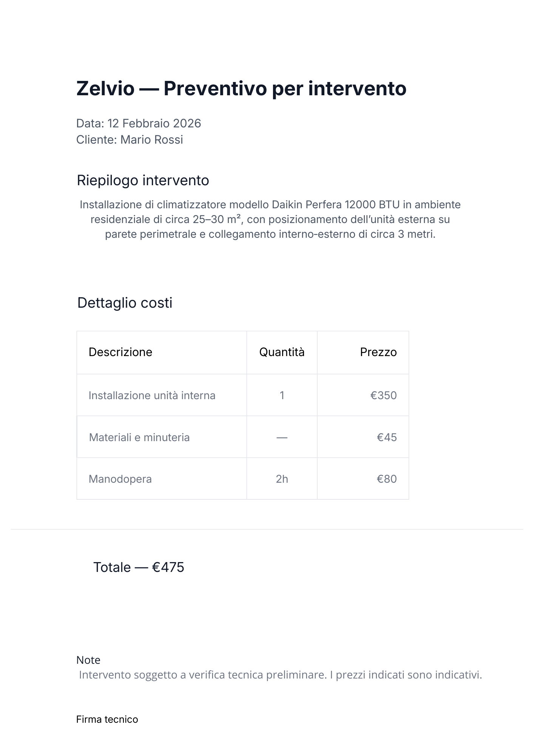This screenshot has height=756, width=534.
Task: Select the client line "Cliente: Mario Rossi"
Action: click(130, 139)
